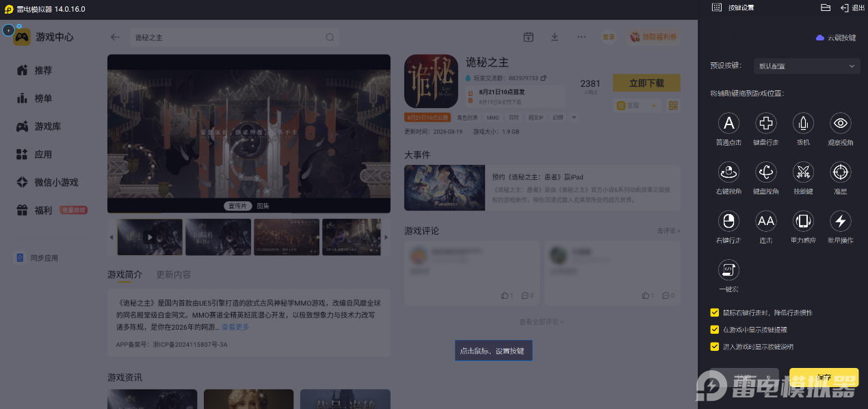
Task: Show previous screenshot thumbnails with left arrow
Action: tap(111, 237)
